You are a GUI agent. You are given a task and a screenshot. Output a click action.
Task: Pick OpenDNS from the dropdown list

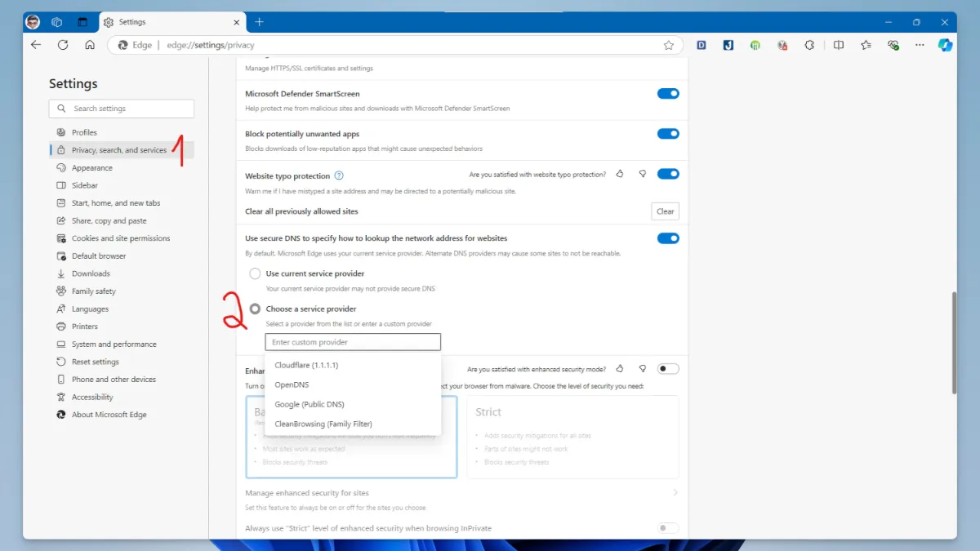click(292, 384)
